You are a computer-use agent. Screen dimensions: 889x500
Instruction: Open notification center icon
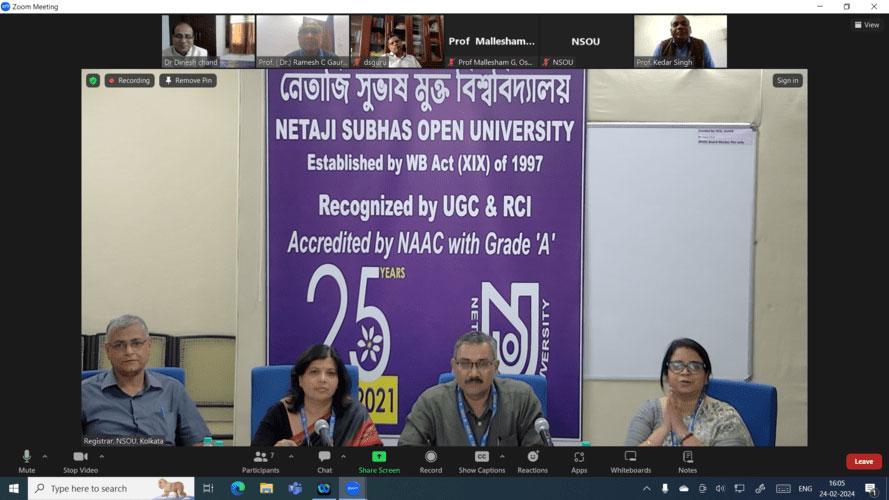[x=871, y=488]
